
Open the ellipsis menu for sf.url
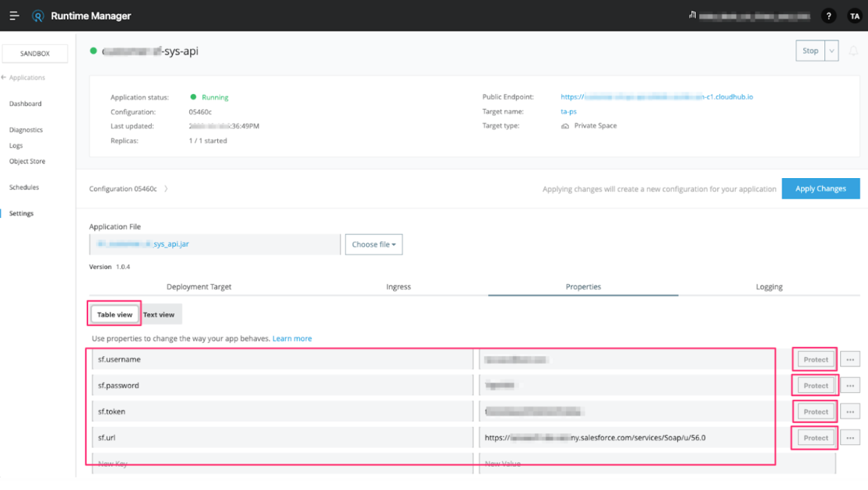(x=849, y=437)
